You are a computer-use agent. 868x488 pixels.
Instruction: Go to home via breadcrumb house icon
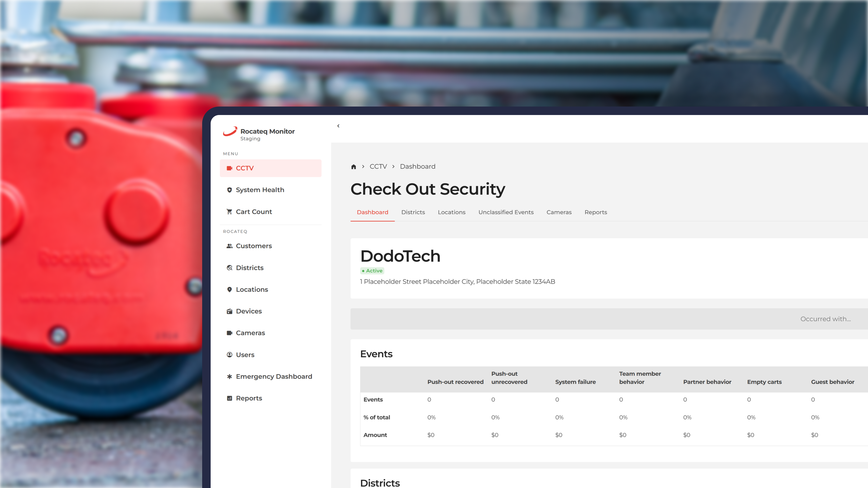(x=353, y=167)
